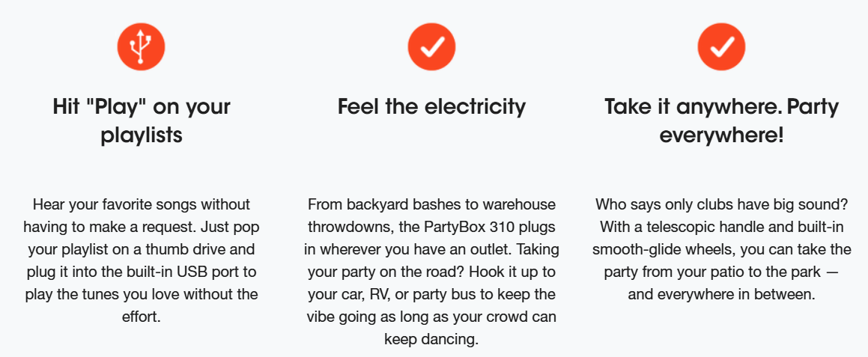Click the "keep dancing." closing line

click(x=432, y=339)
